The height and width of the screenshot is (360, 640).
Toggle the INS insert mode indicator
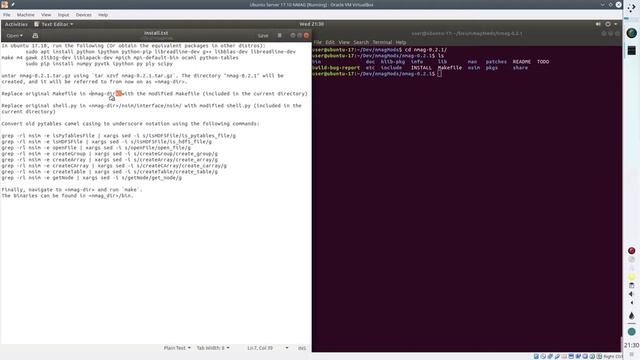pyautogui.click(x=302, y=348)
